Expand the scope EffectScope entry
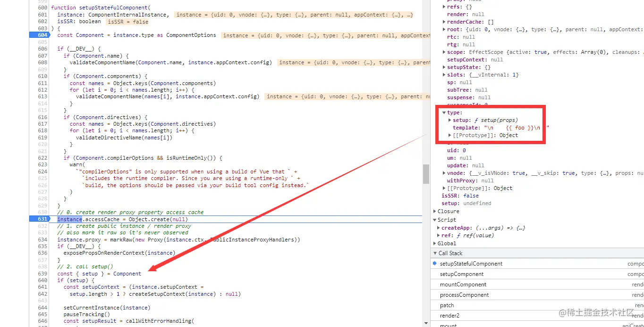Image resolution: width=644 pixels, height=327 pixels. pos(444,52)
